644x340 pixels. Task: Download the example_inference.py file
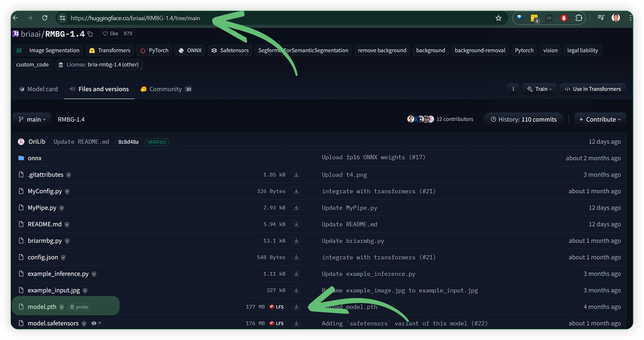pos(296,274)
